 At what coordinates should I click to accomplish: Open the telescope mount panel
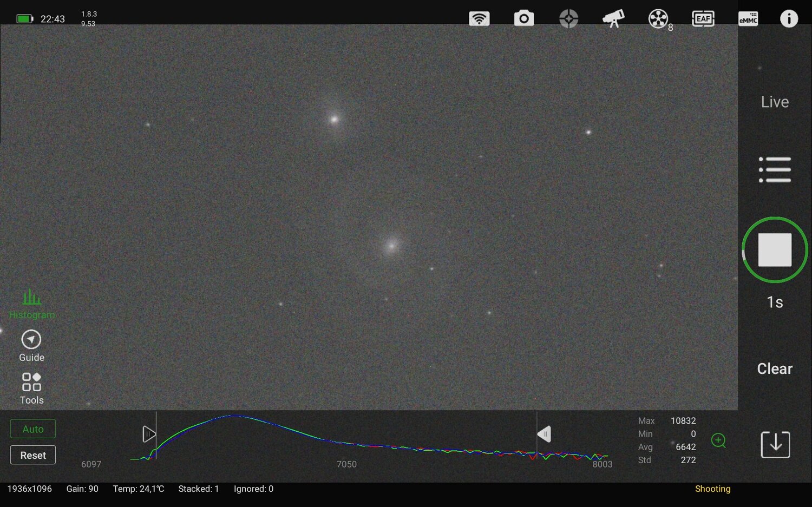coord(613,18)
